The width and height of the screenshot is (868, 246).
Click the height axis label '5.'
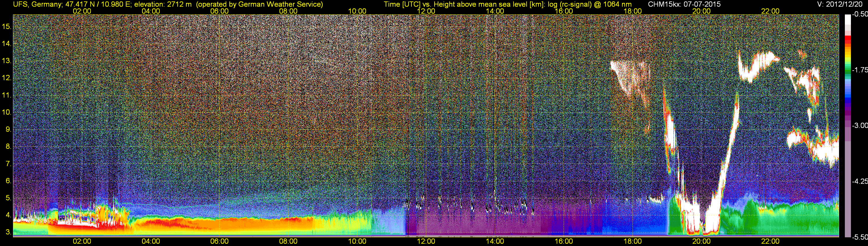[8, 198]
